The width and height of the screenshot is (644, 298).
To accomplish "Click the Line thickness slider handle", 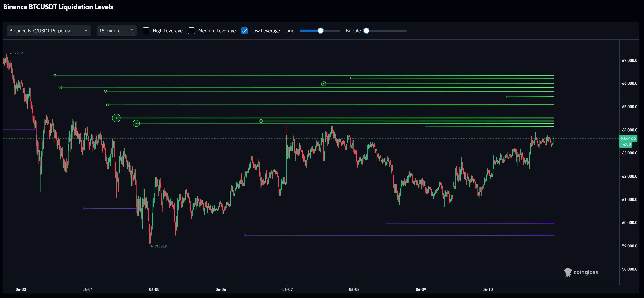I will tap(320, 31).
